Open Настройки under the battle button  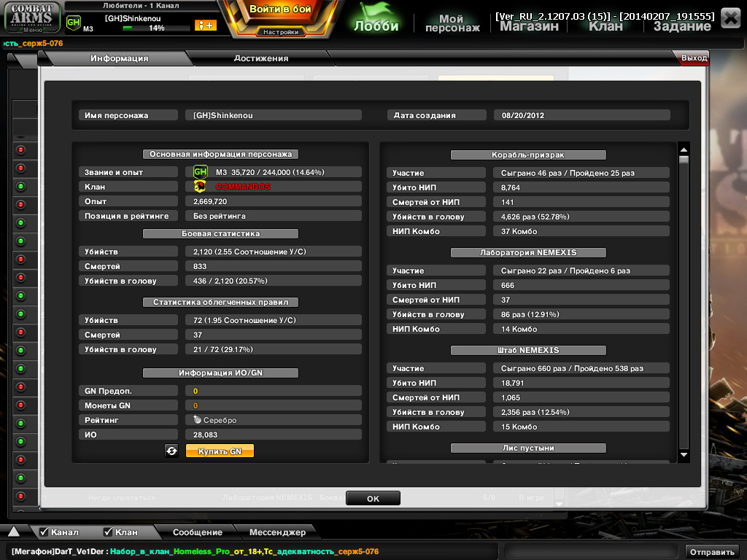281,32
